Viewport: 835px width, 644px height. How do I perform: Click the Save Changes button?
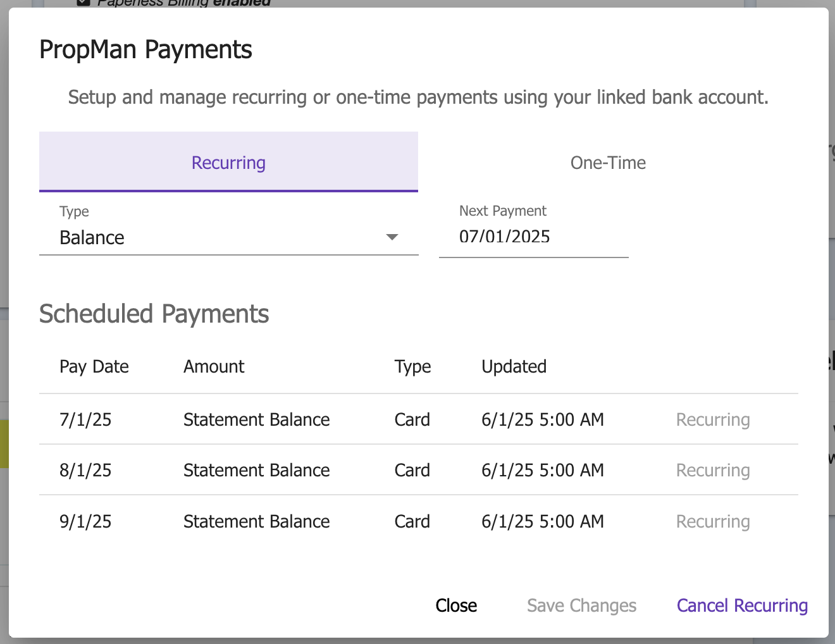click(581, 605)
